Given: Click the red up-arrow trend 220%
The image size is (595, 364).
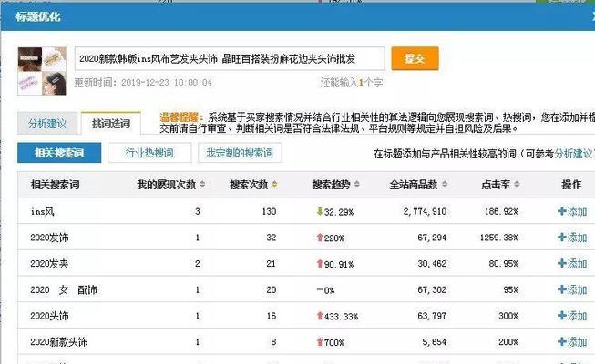Looking at the screenshot, I should (x=331, y=238).
